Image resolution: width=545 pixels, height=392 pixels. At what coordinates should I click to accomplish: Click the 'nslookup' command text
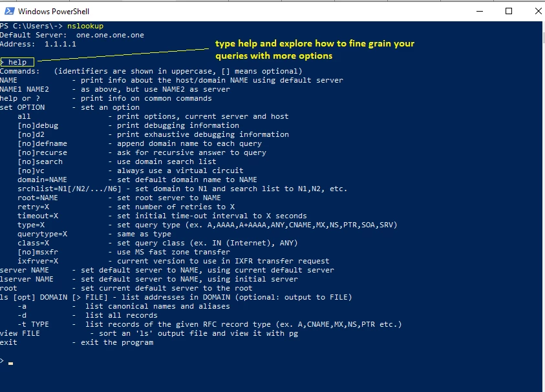click(x=85, y=26)
